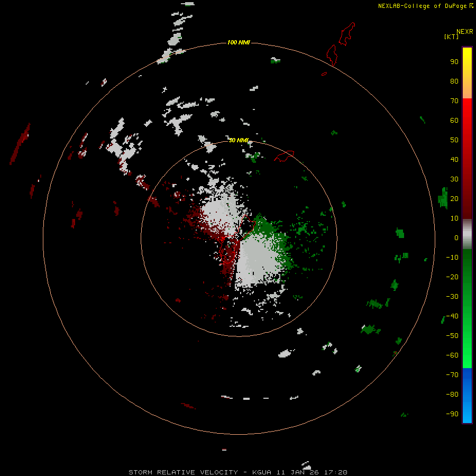The image size is (476, 476).
Task: Click the 10 value on velocity scale
Action: 454,218
